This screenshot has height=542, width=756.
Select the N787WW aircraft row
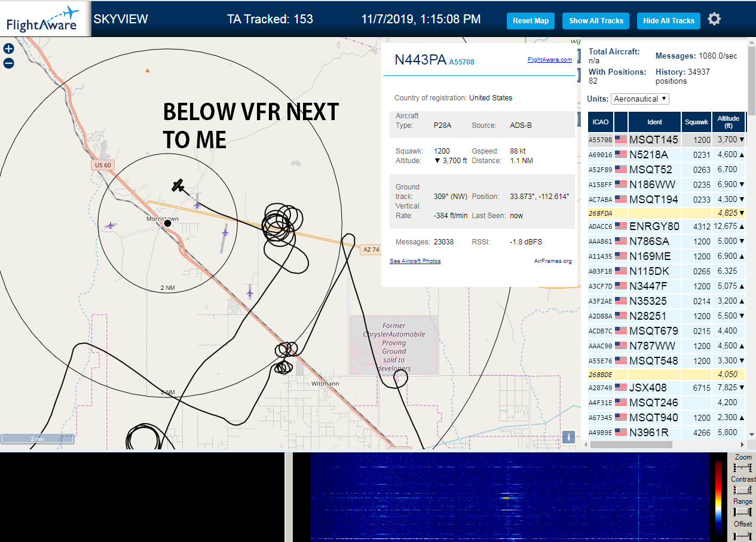[x=668, y=346]
